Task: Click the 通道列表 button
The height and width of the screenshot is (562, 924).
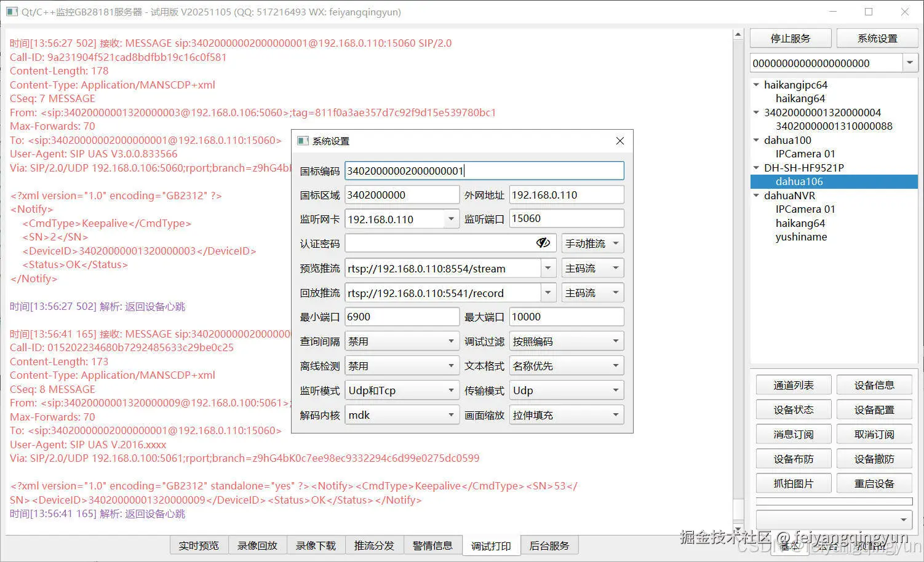Action: coord(794,385)
